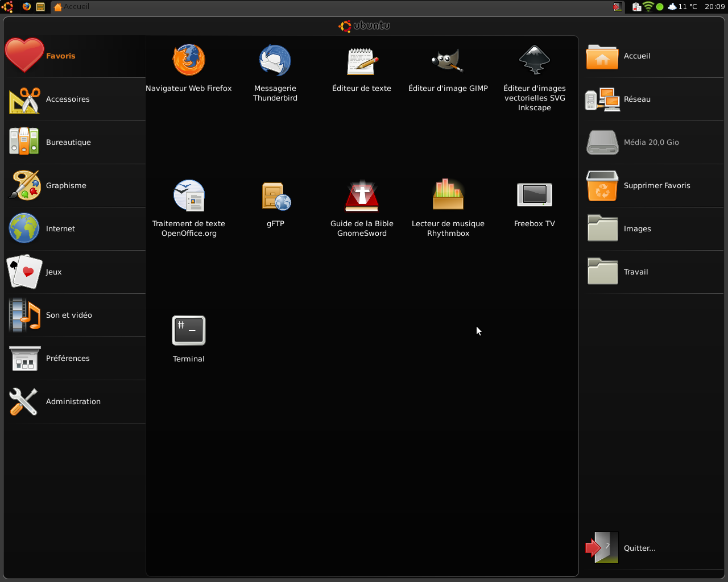
Task: Open the Images folder
Action: (x=653, y=228)
